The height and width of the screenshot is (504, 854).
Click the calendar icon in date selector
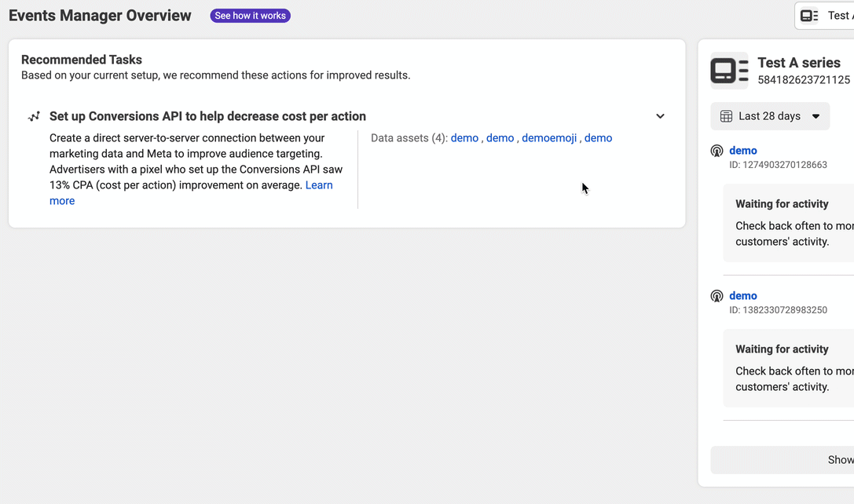(x=726, y=116)
